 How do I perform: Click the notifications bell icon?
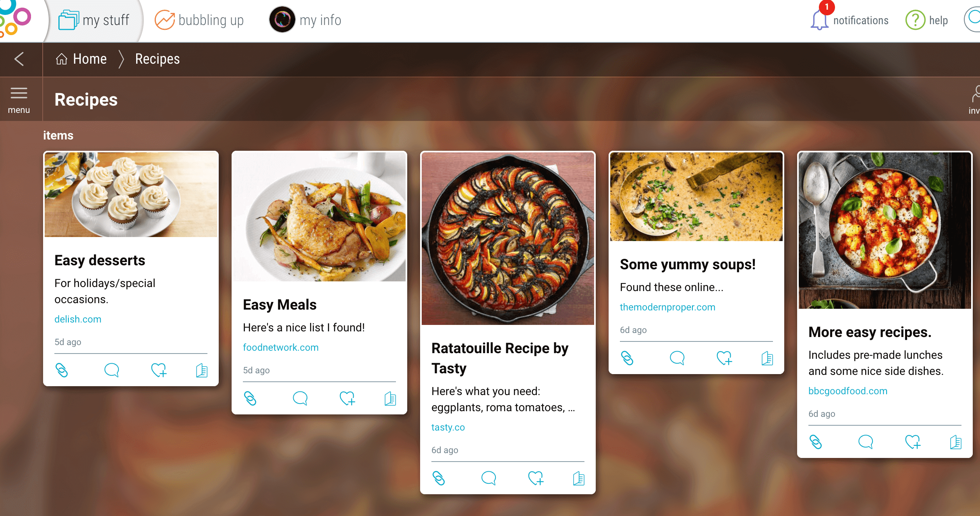coord(819,20)
